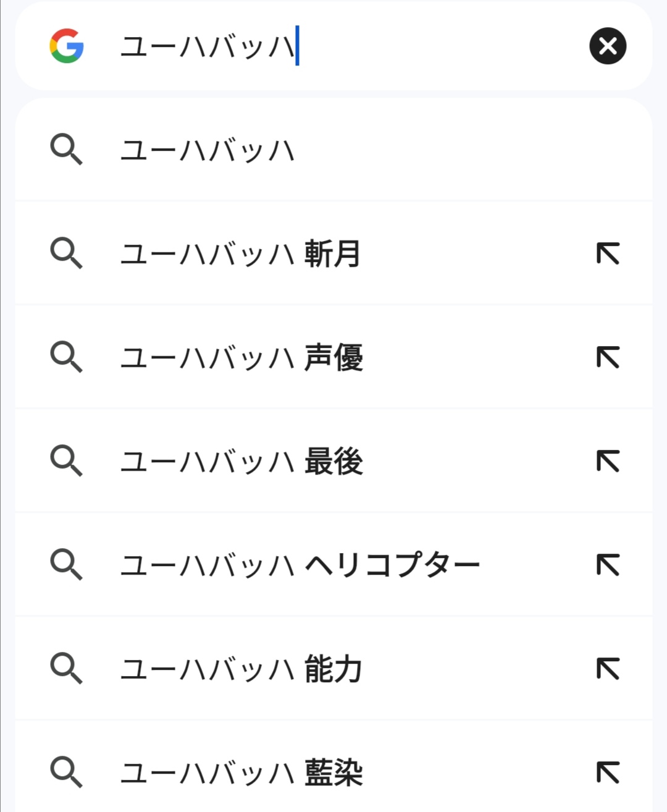Click the search field containing ユーハバッハ
This screenshot has height=812, width=667.
333,46
